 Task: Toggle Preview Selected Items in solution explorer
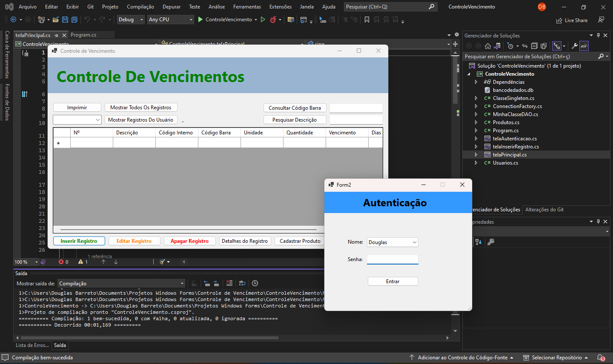pos(584,46)
